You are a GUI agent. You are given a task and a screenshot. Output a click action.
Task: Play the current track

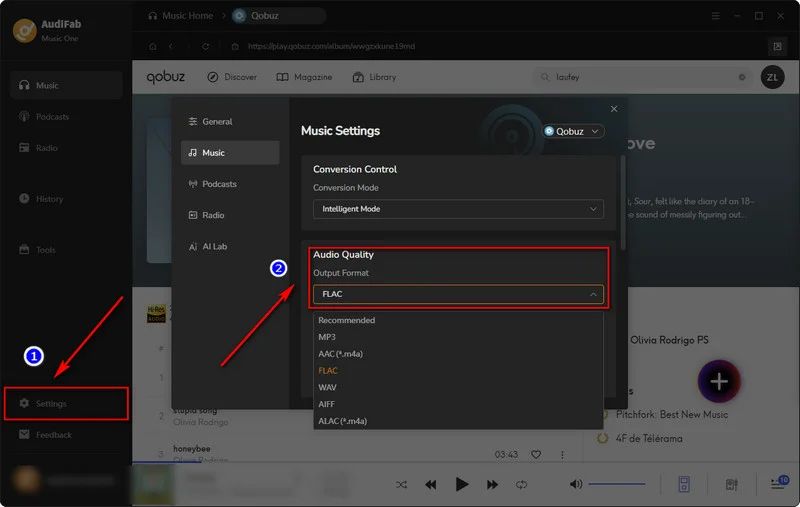coord(462,485)
